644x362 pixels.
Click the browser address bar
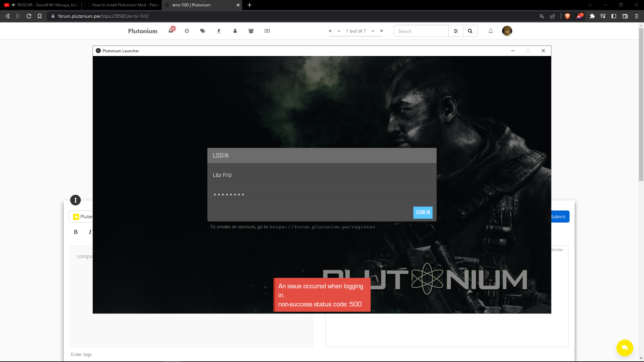pyautogui.click(x=292, y=16)
